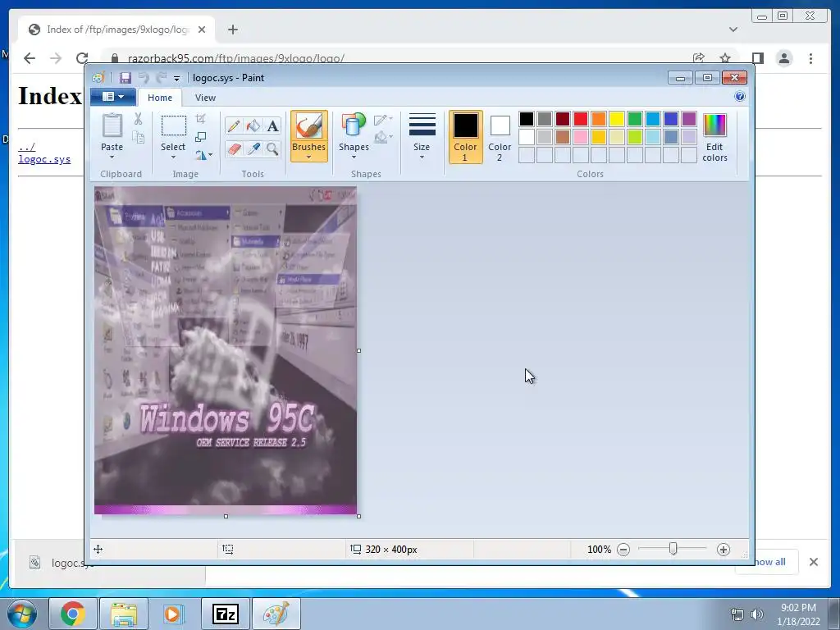The image size is (840, 630).
Task: Open the Size line thickness dropdown
Action: [422, 136]
